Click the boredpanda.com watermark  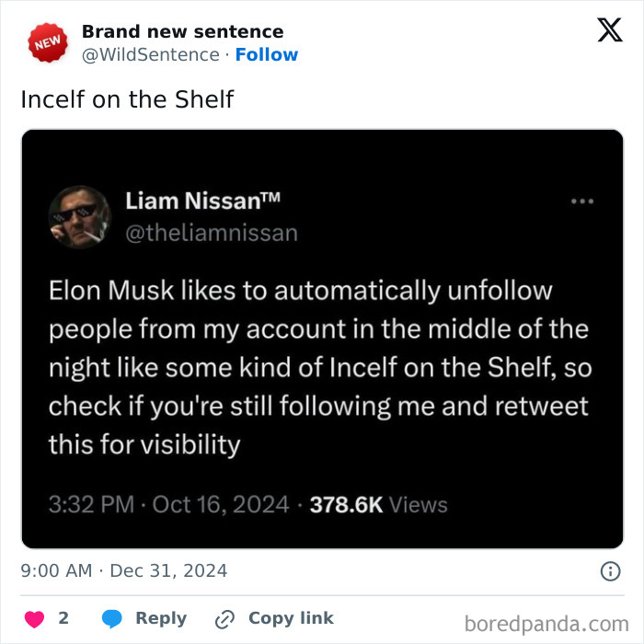[x=547, y=625]
